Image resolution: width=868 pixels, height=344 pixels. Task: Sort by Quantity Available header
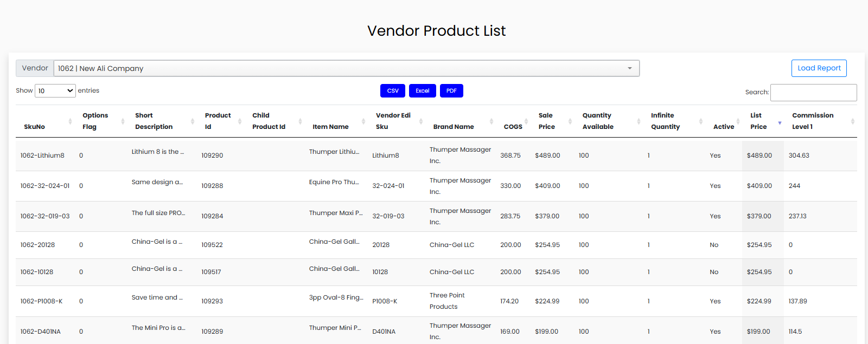598,121
